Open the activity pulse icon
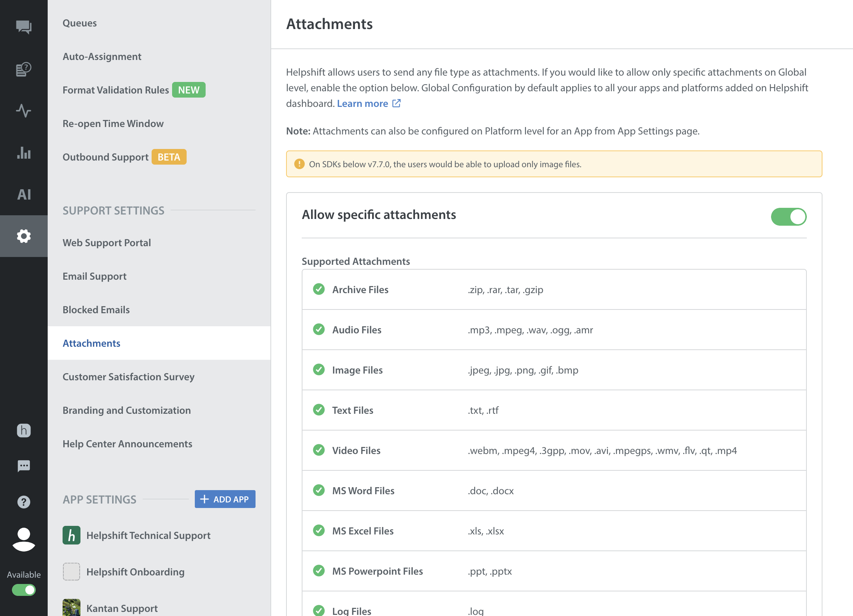853x616 pixels. point(24,111)
